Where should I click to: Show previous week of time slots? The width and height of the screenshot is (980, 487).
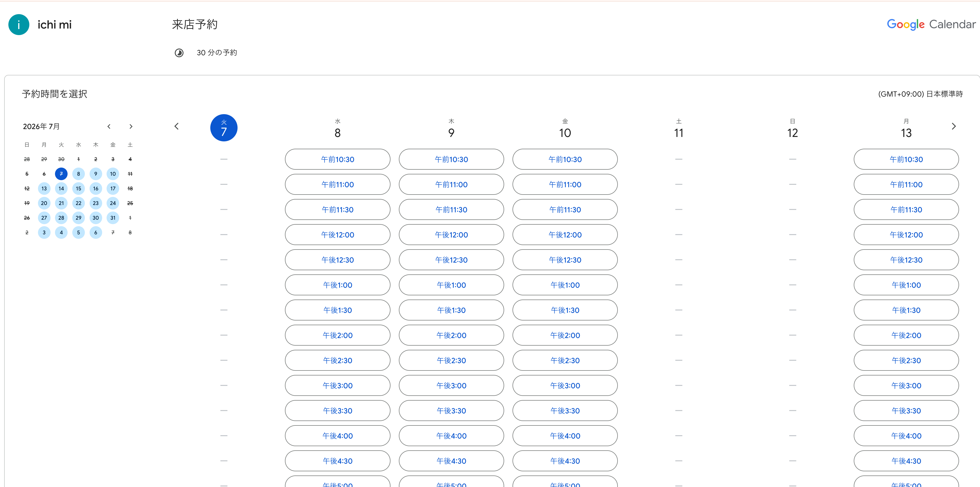(x=177, y=126)
